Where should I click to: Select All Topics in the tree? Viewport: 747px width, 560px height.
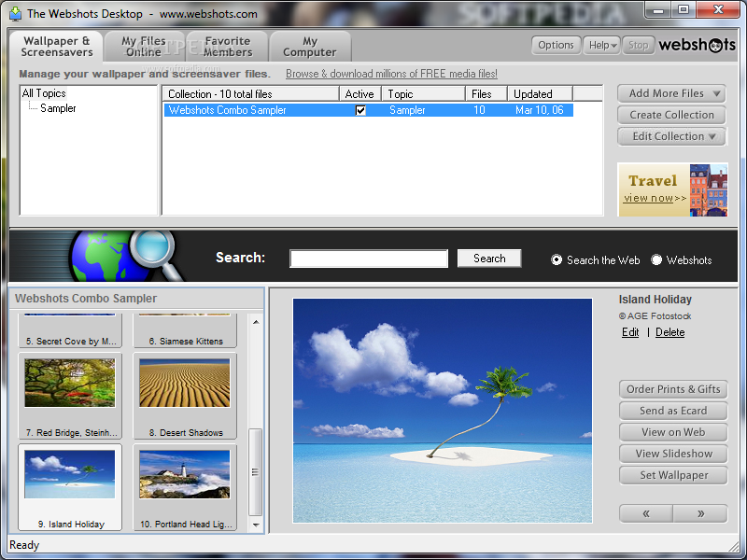coord(44,93)
